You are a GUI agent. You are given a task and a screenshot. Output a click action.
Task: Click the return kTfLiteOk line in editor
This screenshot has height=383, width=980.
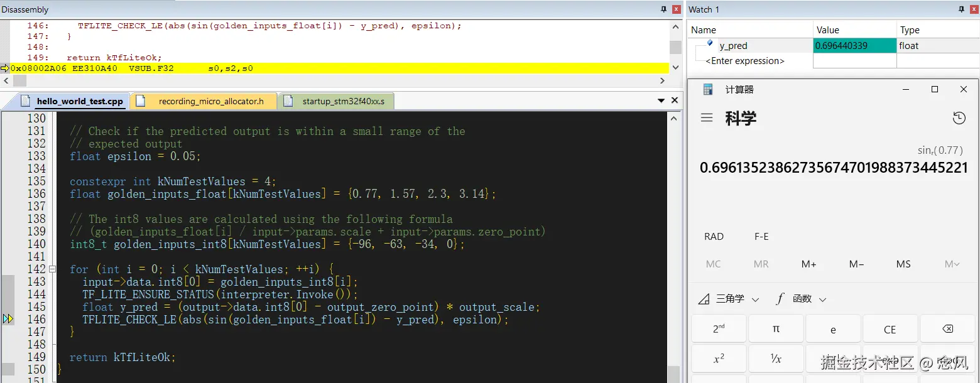(x=122, y=357)
